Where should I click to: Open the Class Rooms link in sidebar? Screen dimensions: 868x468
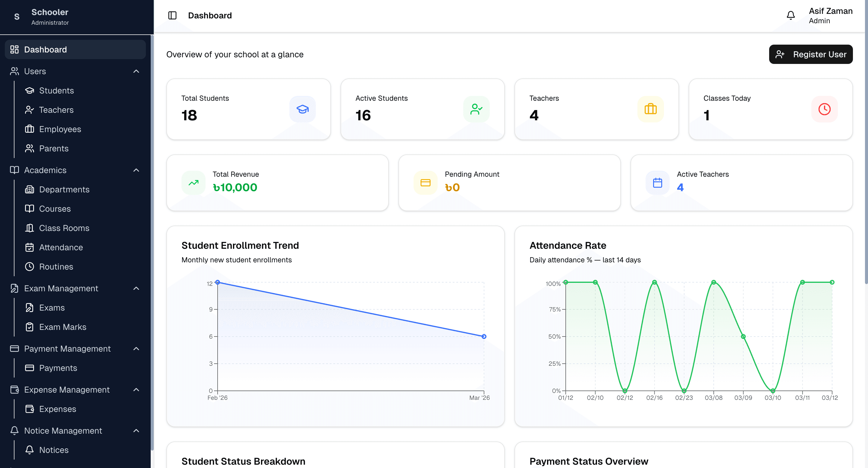[64, 228]
